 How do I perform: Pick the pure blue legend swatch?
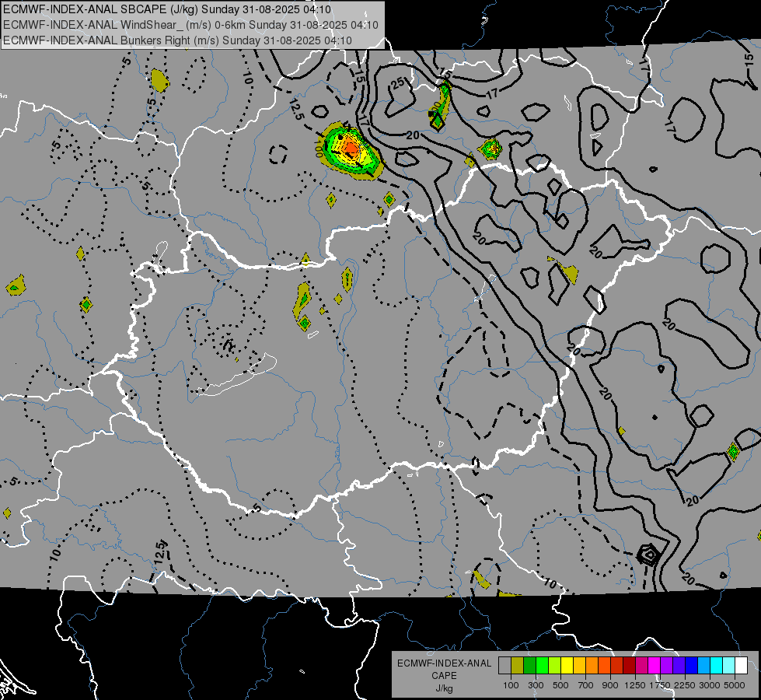692,666
